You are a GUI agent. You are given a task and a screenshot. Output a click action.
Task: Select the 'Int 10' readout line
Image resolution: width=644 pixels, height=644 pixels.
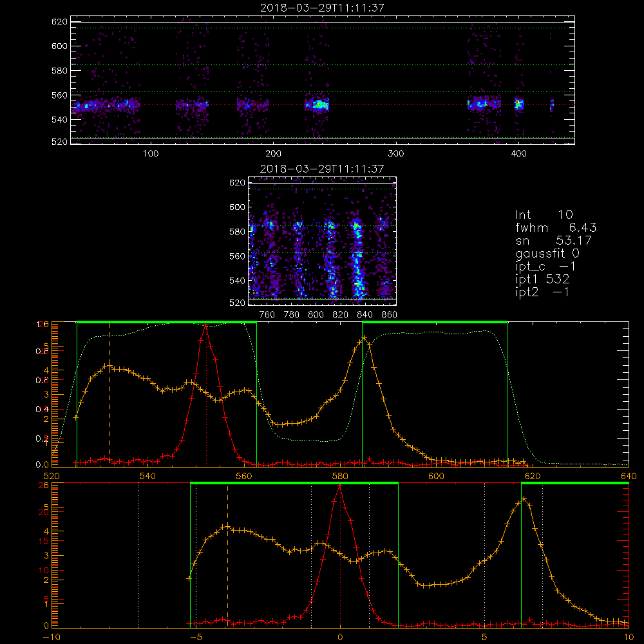[544, 214]
